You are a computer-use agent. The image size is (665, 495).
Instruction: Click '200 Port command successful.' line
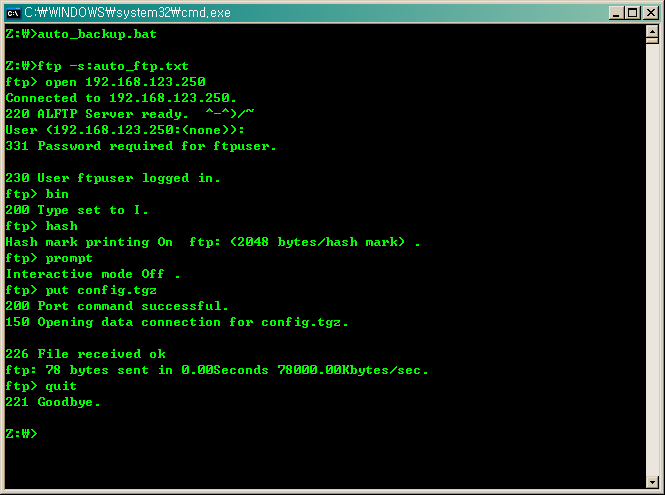[117, 306]
